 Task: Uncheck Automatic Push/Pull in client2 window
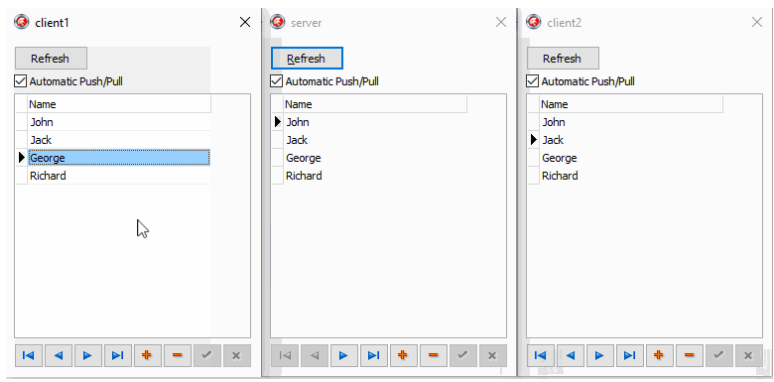tap(532, 81)
